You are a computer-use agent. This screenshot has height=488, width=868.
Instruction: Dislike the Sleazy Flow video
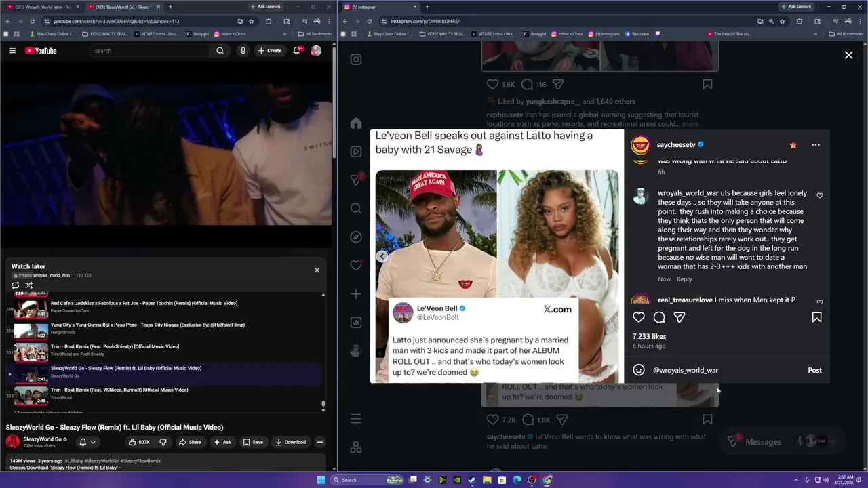click(163, 442)
